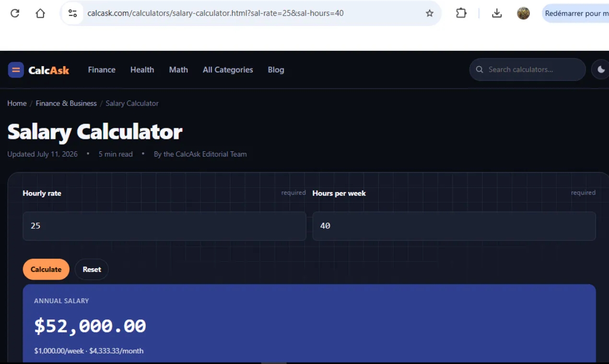Open the Finance menu

tap(102, 70)
